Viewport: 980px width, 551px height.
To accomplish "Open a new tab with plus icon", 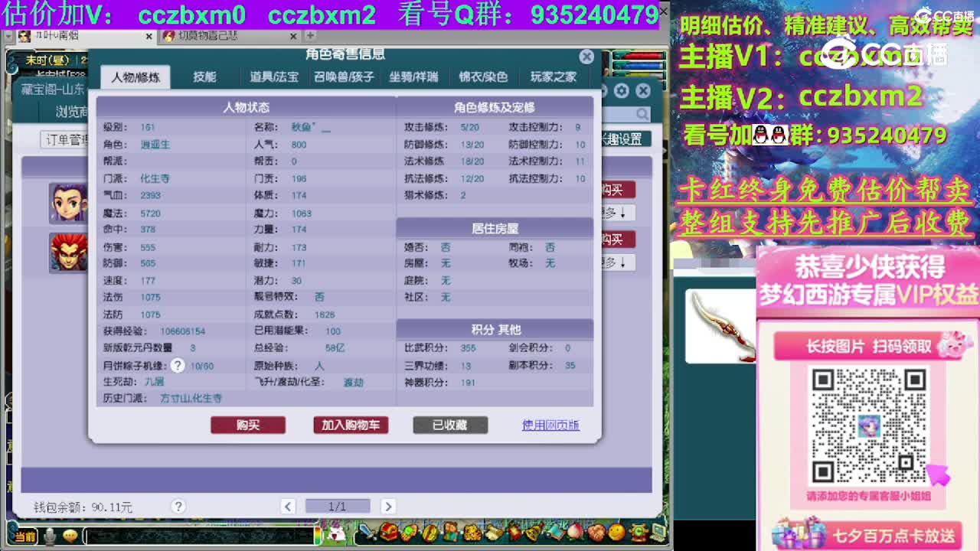I will (x=310, y=36).
